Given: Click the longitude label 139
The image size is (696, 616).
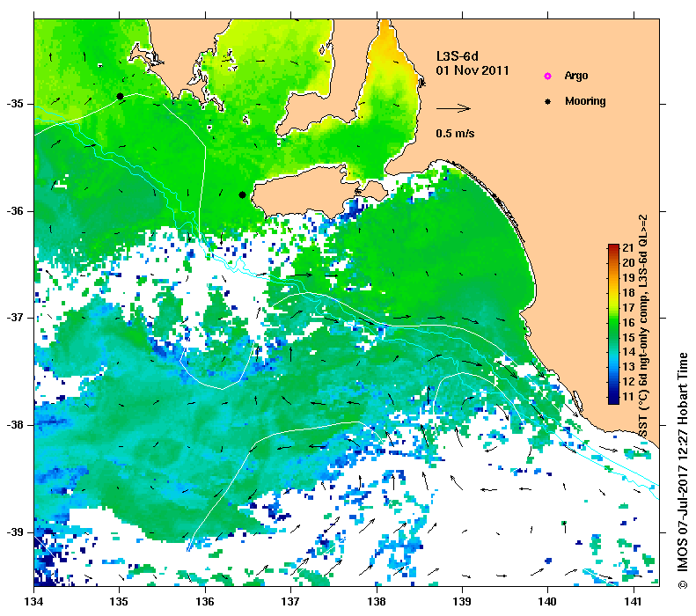Looking at the screenshot, I should (x=462, y=602).
